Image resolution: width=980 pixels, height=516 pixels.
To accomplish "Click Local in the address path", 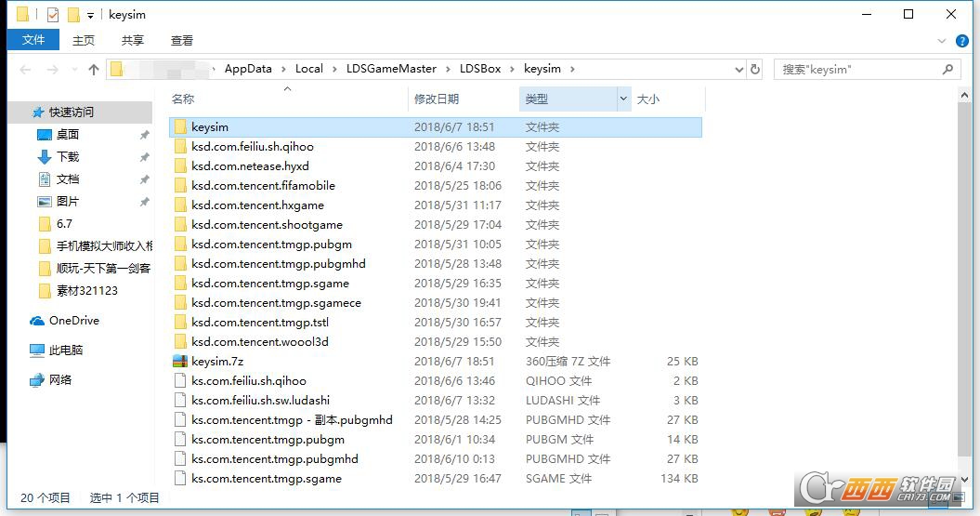I will [x=309, y=69].
